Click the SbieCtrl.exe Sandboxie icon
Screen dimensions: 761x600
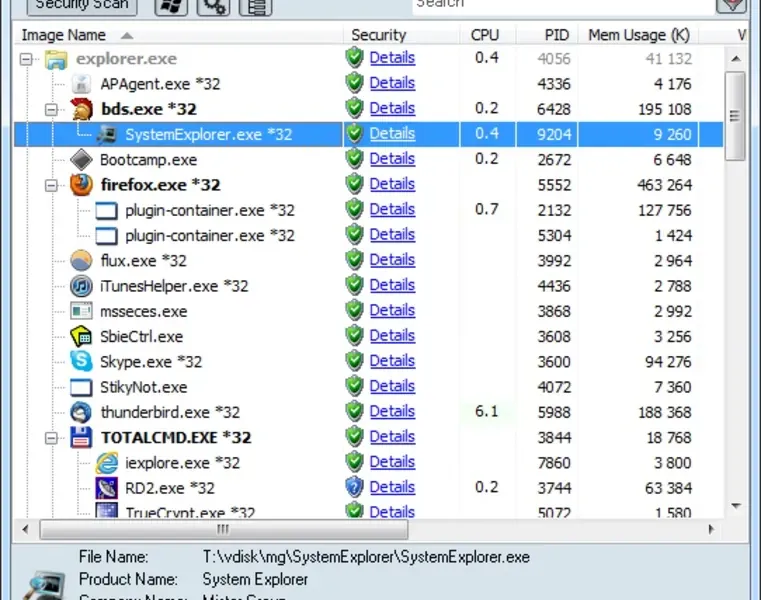[x=81, y=336]
